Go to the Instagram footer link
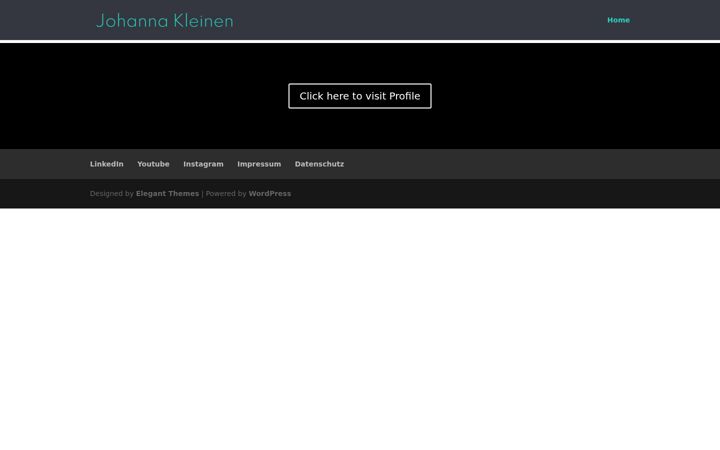 [203, 164]
